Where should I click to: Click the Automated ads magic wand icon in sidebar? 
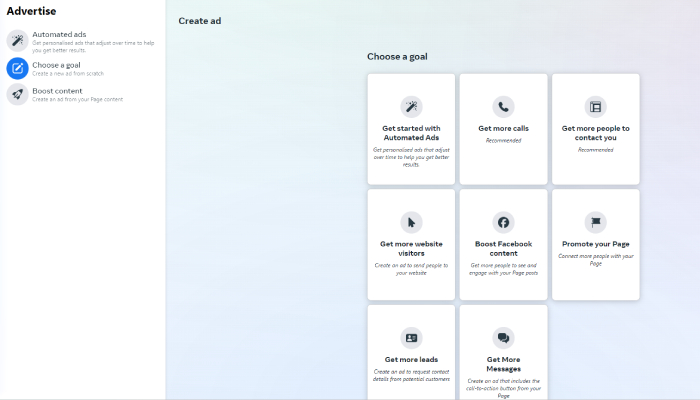[17, 40]
